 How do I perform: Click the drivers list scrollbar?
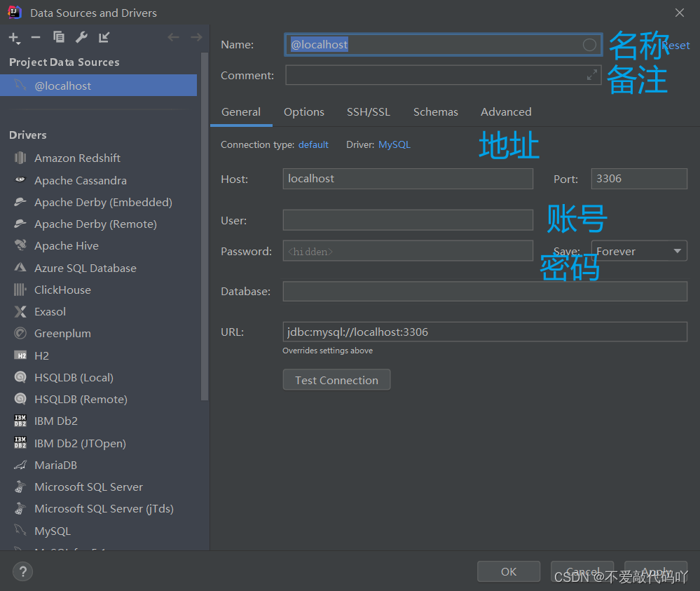tap(205, 227)
